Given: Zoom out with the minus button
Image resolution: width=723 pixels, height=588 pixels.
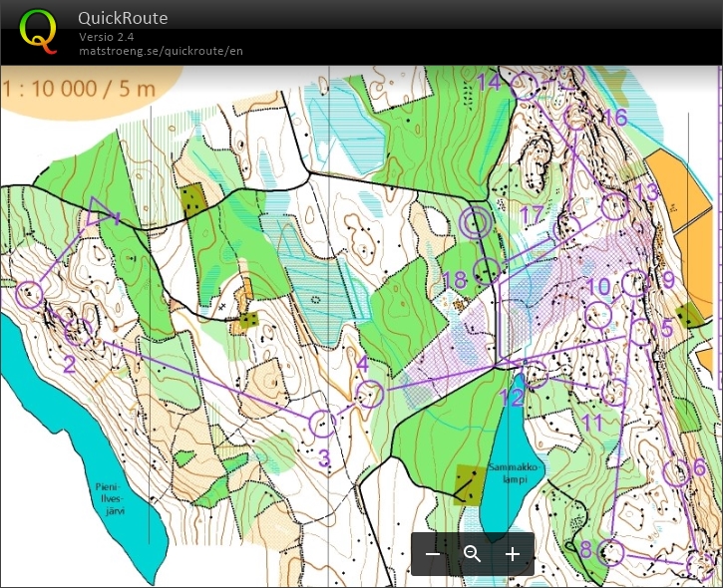Looking at the screenshot, I should tap(432, 554).
